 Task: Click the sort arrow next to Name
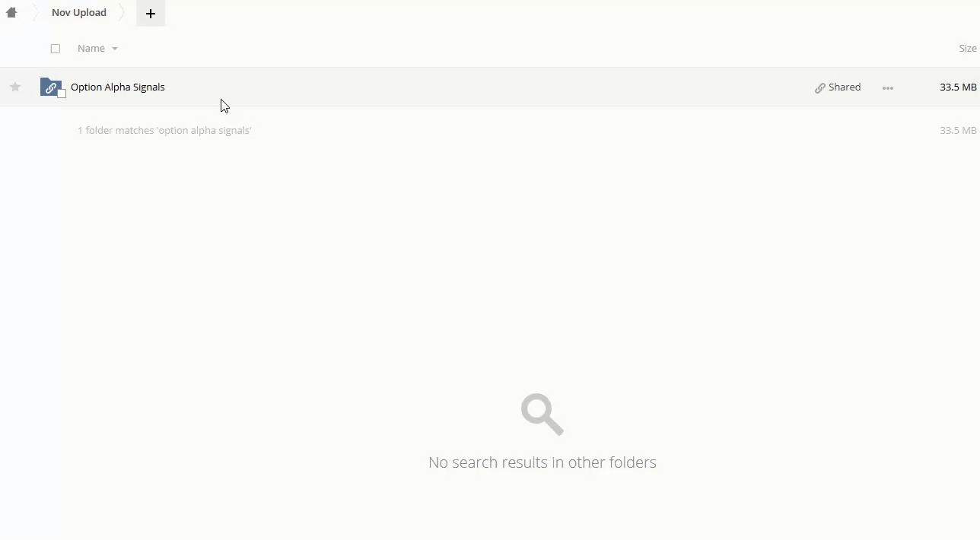(x=115, y=49)
